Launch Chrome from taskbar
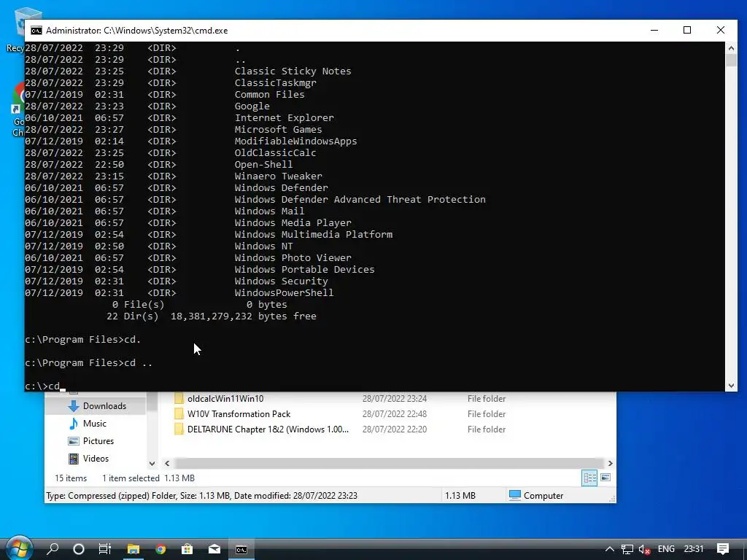Image resolution: width=747 pixels, height=560 pixels. click(x=160, y=549)
